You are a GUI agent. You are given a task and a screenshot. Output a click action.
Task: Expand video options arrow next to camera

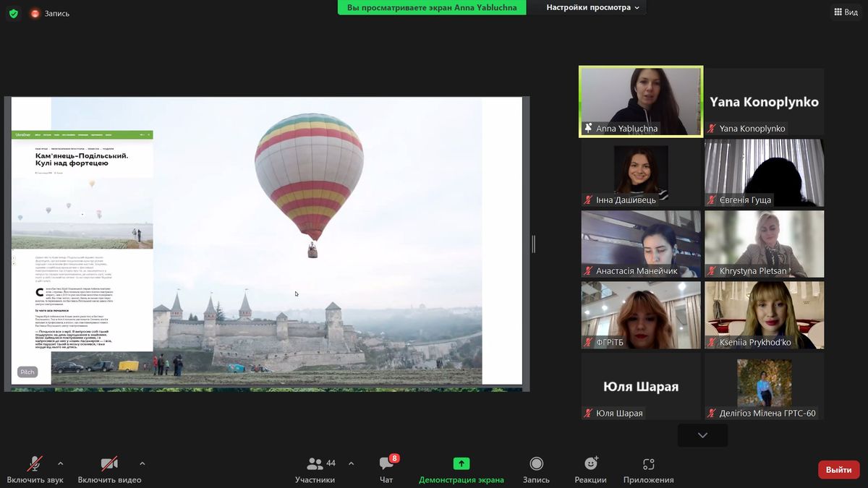[142, 463]
